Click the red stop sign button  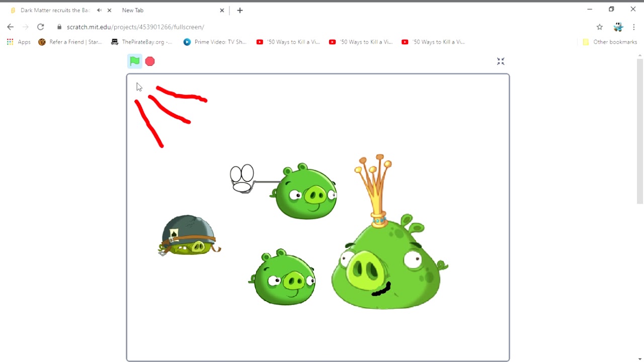point(150,61)
